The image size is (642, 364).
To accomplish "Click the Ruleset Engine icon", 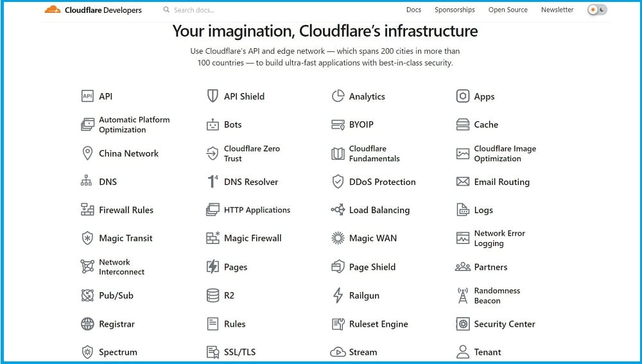I will tap(338, 324).
